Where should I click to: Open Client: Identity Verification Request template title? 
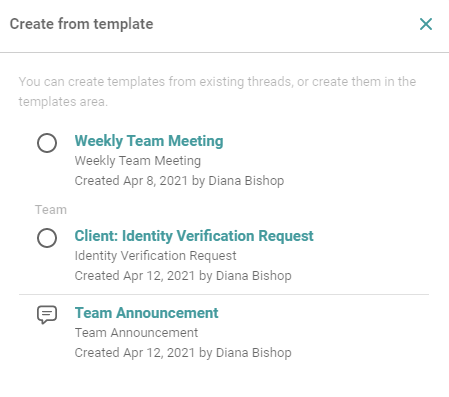coord(194,236)
